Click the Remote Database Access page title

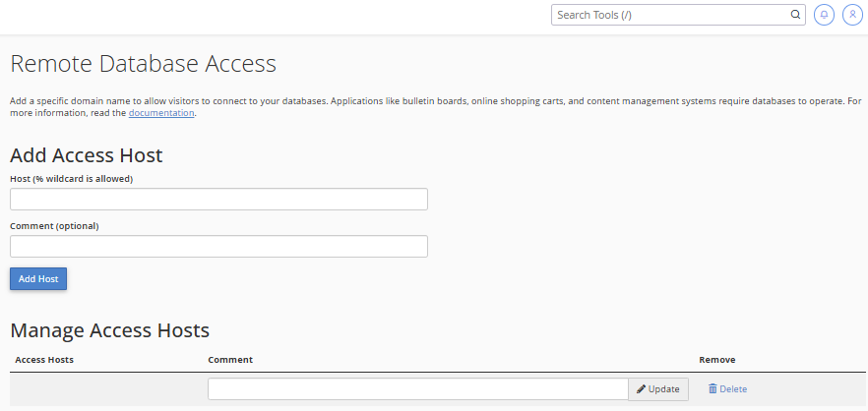pyautogui.click(x=143, y=65)
